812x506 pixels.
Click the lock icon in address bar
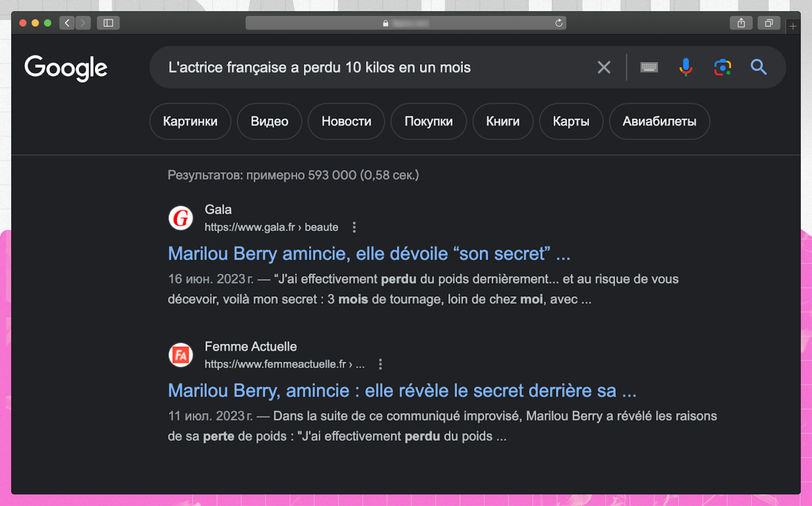(385, 23)
